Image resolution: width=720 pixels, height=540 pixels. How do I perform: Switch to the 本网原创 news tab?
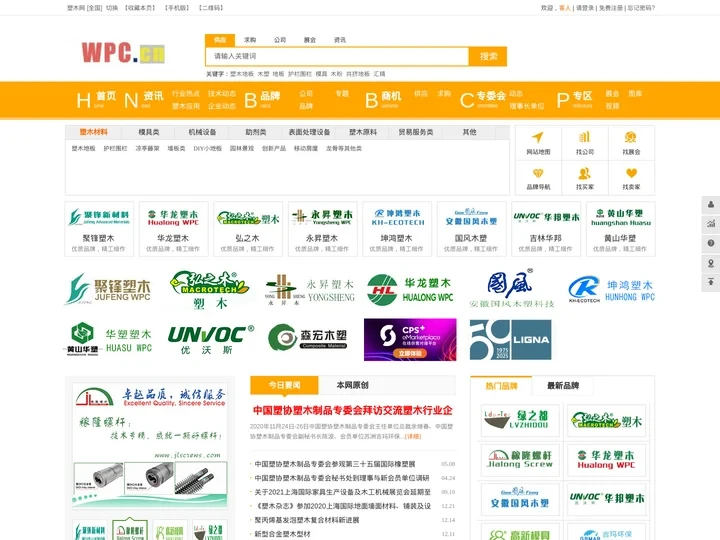[352, 385]
